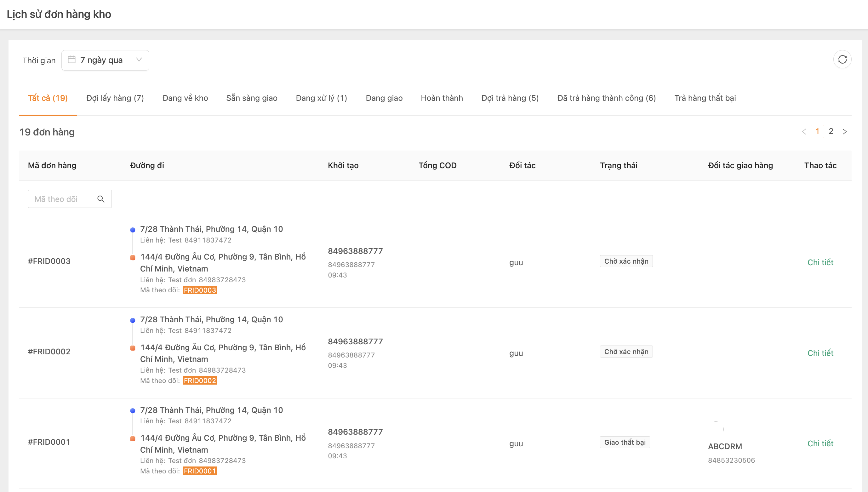Viewport: 868px width, 492px height.
Task: Click pickup address of order #FRID0003
Action: (212, 229)
